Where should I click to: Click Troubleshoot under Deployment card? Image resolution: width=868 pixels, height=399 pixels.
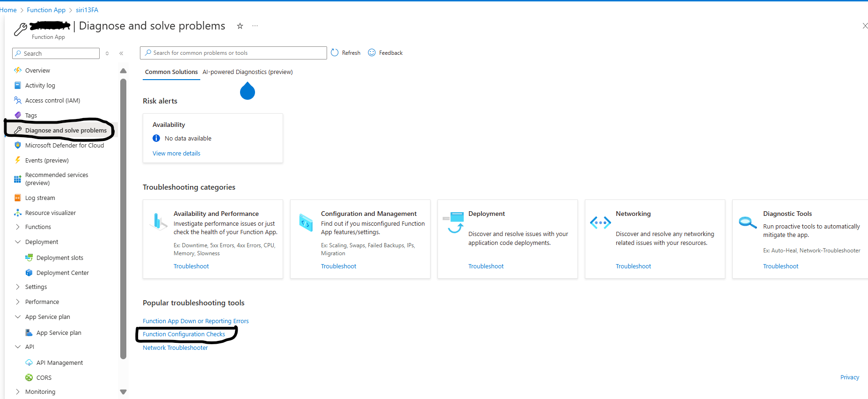[x=486, y=266]
